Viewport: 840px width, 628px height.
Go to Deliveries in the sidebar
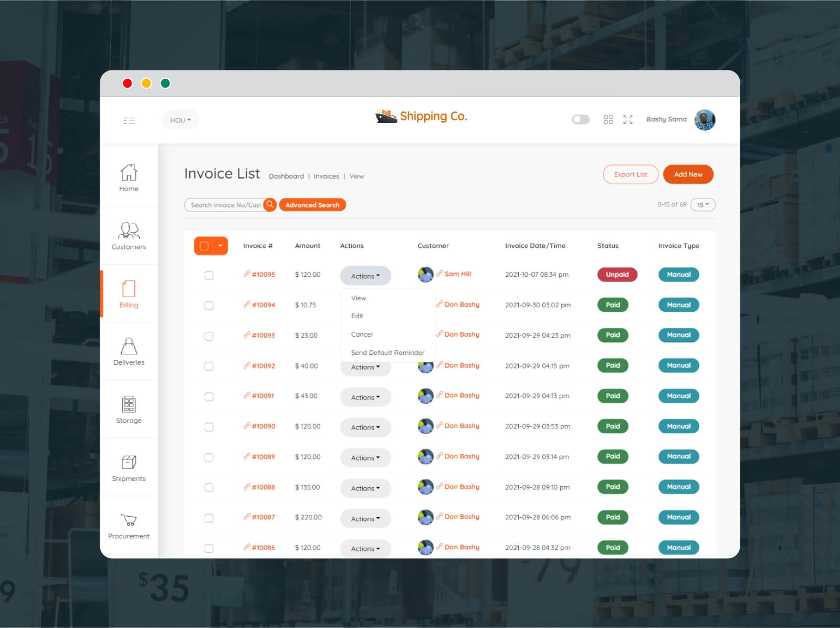click(129, 351)
